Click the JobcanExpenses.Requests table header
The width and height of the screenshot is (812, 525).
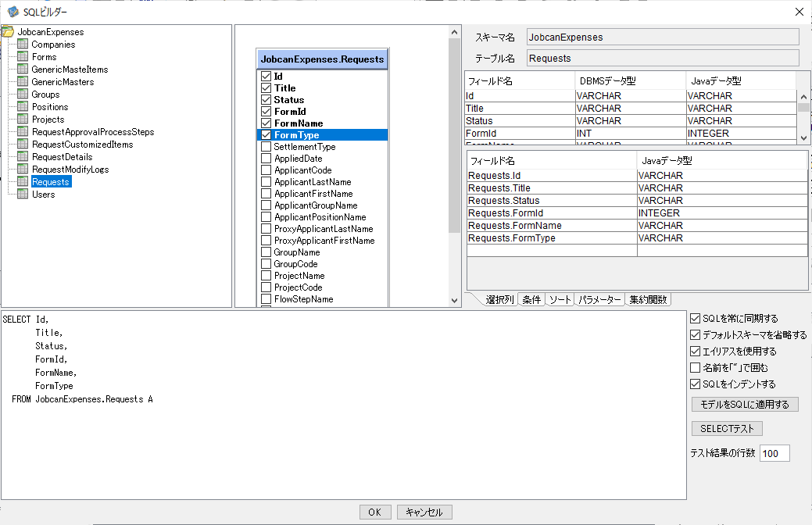(x=322, y=59)
